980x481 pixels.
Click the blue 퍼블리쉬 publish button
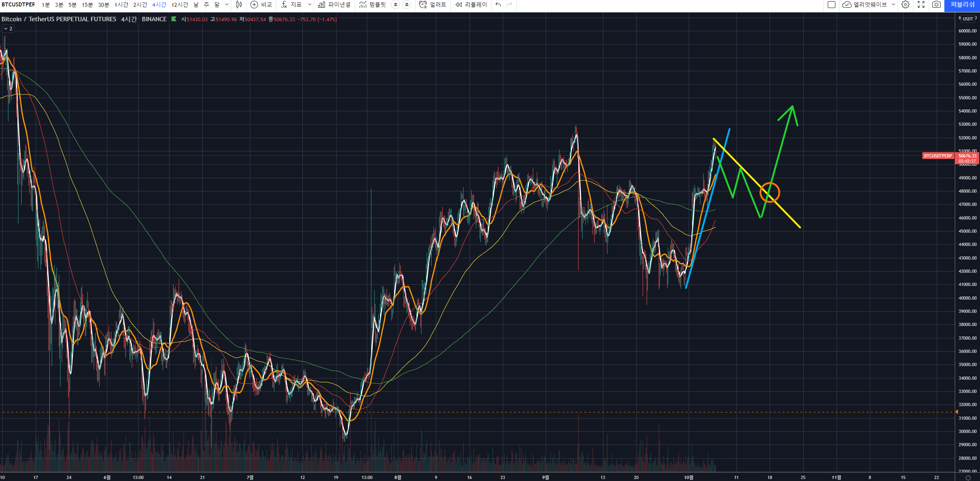point(962,5)
